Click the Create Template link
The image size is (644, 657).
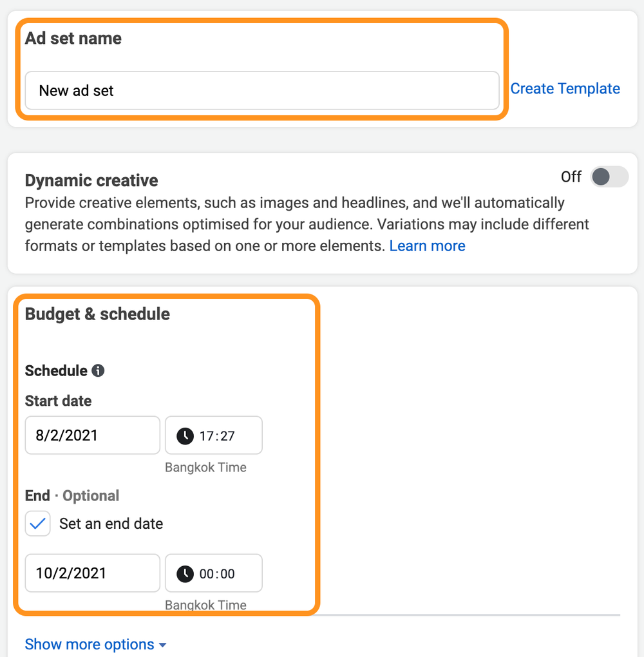[x=565, y=89]
